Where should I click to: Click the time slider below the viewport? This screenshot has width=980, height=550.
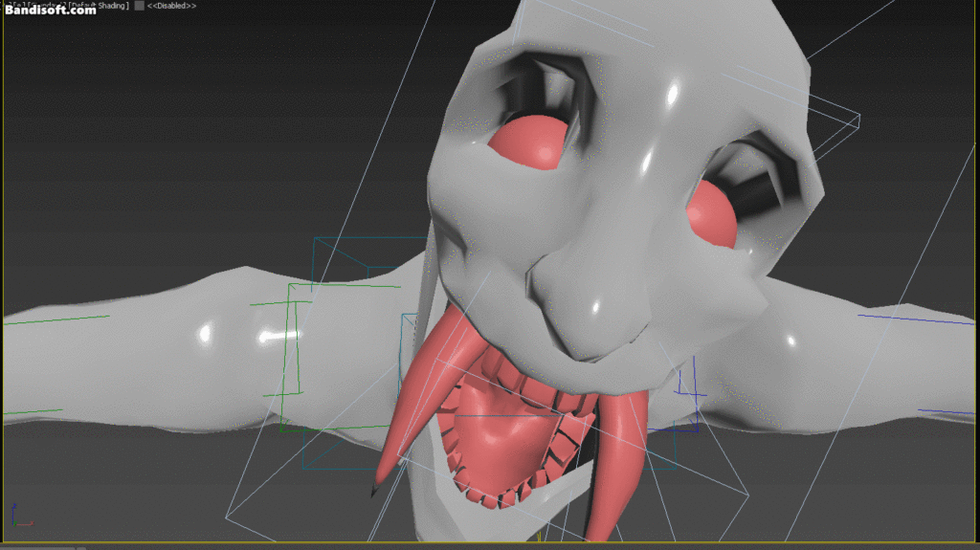pyautogui.click(x=490, y=546)
